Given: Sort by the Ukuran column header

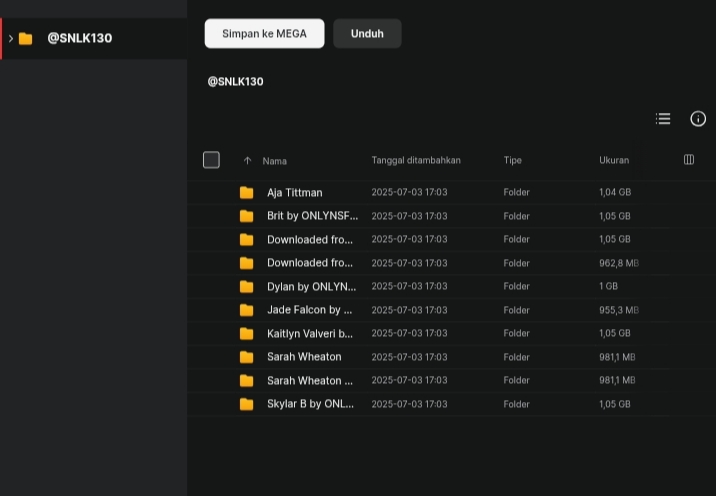Looking at the screenshot, I should pyautogui.click(x=614, y=160).
